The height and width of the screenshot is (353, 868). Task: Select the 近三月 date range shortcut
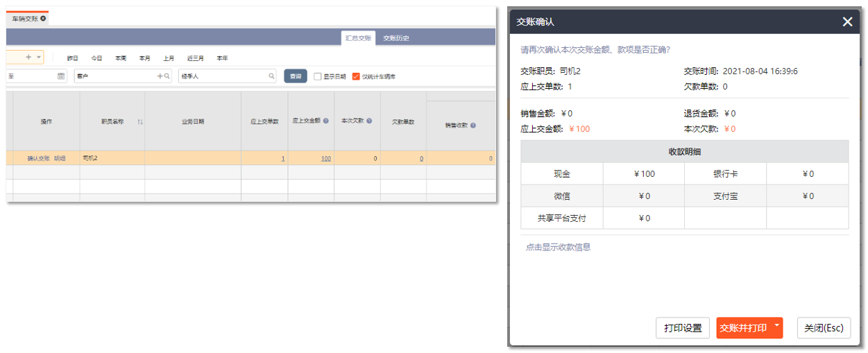[x=195, y=58]
